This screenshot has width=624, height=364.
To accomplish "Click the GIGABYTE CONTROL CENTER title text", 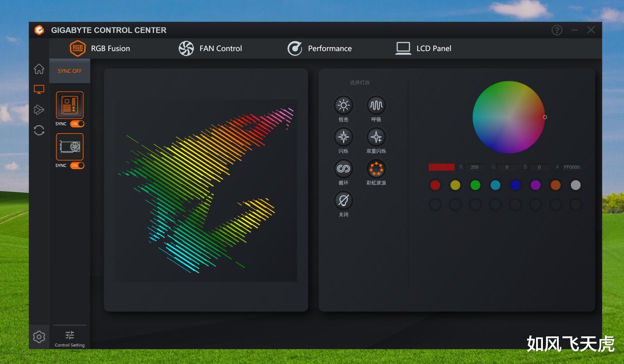I will coord(109,30).
